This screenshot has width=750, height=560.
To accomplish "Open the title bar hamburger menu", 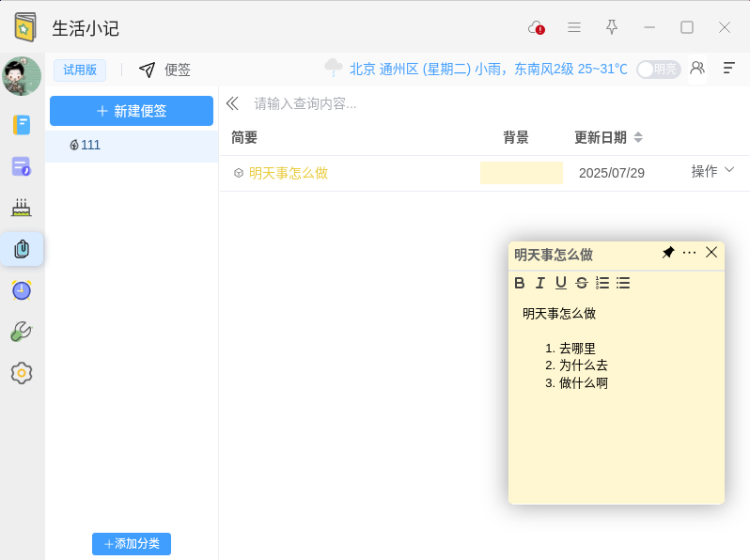I will (574, 27).
